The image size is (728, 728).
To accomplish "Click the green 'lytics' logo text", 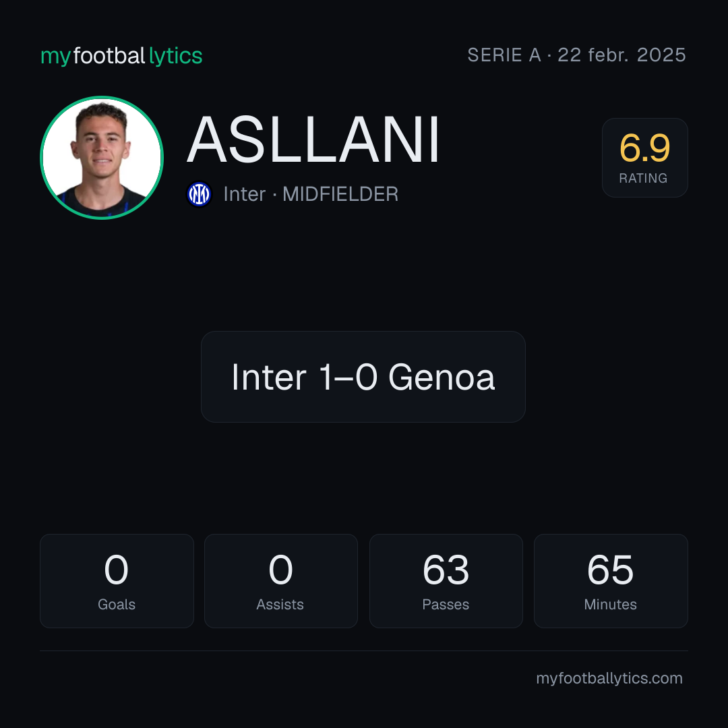I will coord(175,56).
